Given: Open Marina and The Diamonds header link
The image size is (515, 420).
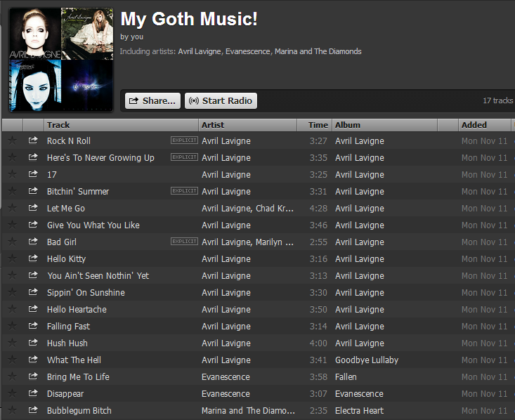Looking at the screenshot, I should tap(318, 51).
